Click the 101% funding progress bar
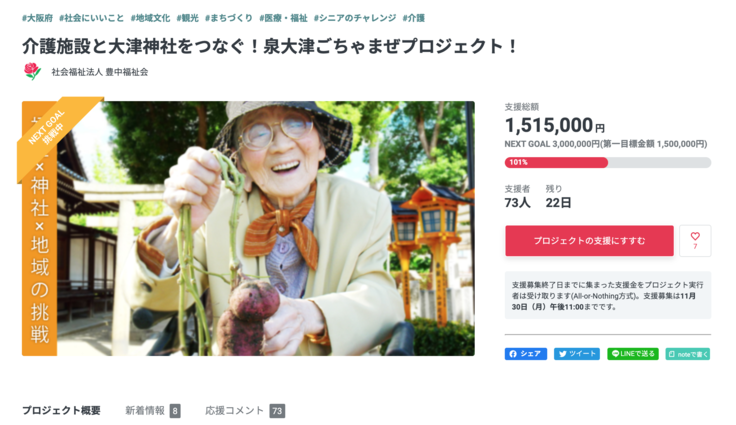The image size is (736, 425). tap(607, 162)
